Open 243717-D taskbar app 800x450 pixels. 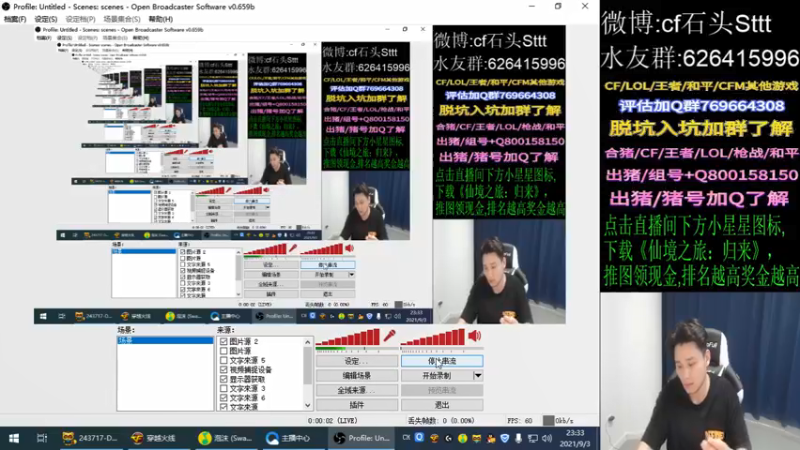coord(90,438)
